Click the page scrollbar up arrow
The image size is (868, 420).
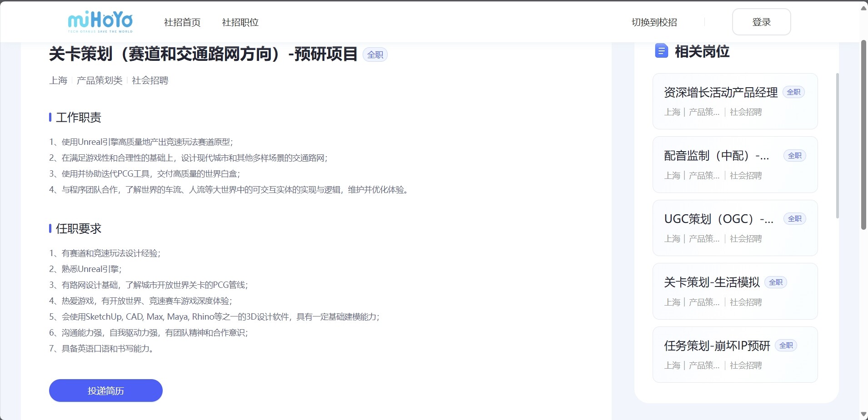863,8
